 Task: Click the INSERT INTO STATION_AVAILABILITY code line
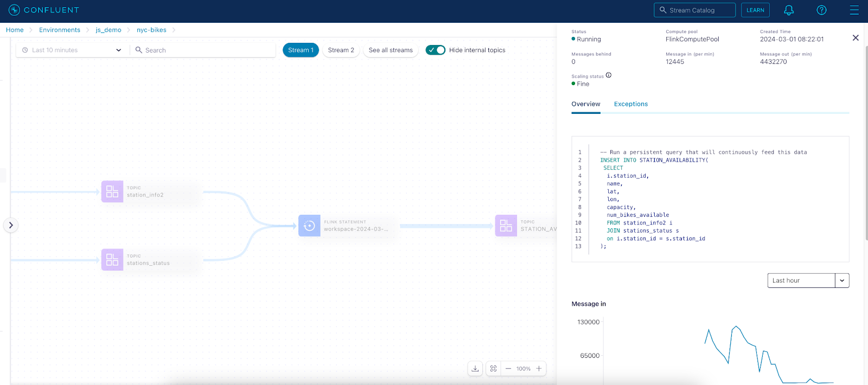[x=654, y=161]
